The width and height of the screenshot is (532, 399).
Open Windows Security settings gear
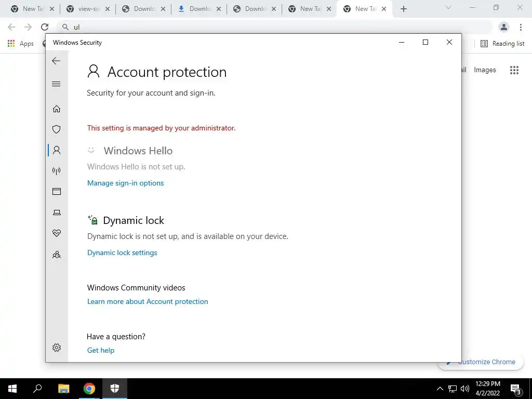[x=57, y=348]
